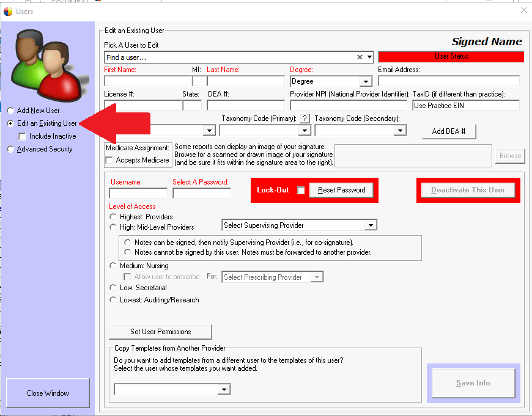The width and height of the screenshot is (532, 416).
Task: Select the Advanced Security radio button
Action: click(10, 149)
